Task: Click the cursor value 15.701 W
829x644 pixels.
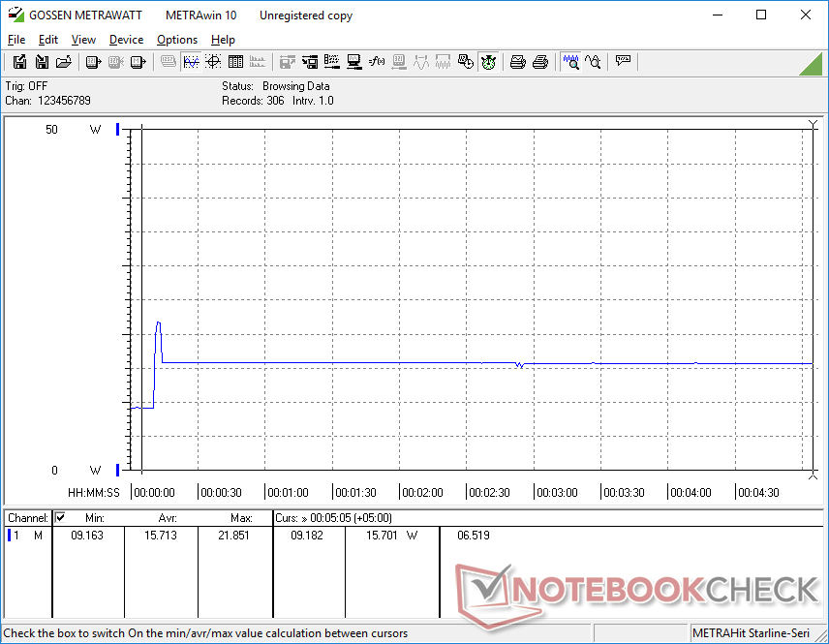Action: pyautogui.click(x=391, y=536)
